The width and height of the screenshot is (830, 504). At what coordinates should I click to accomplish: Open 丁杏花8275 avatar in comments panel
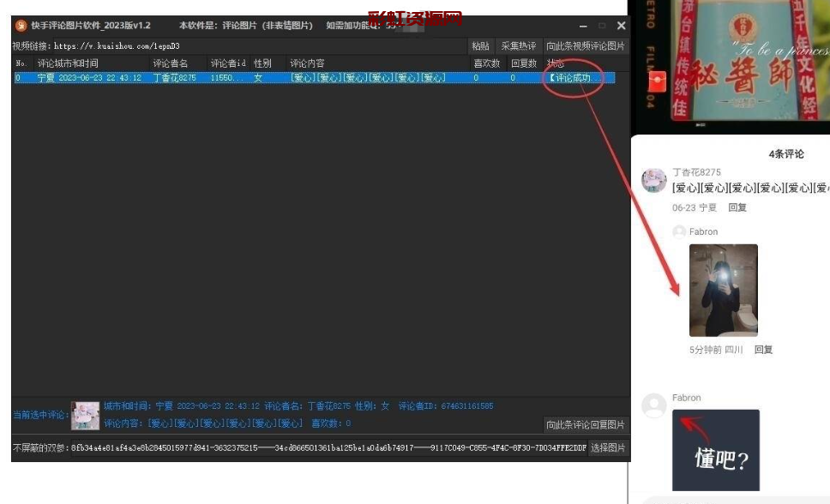pos(654,181)
